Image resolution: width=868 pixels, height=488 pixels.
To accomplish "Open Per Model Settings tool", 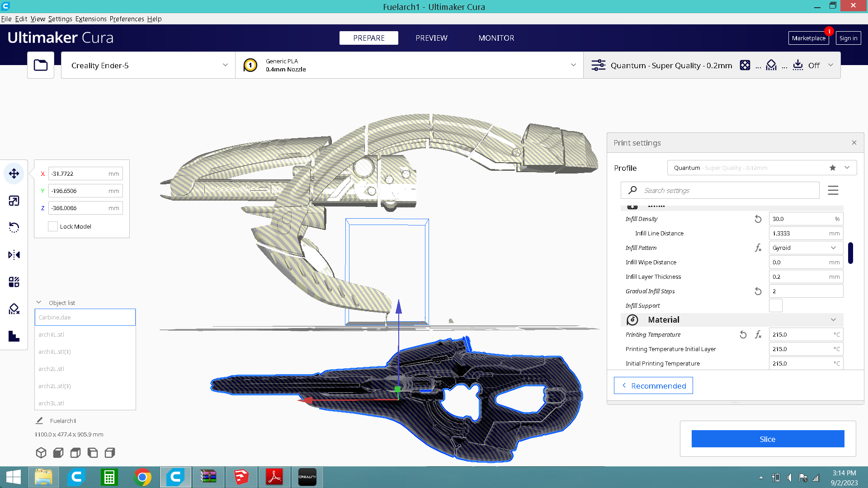I will tap(14, 282).
